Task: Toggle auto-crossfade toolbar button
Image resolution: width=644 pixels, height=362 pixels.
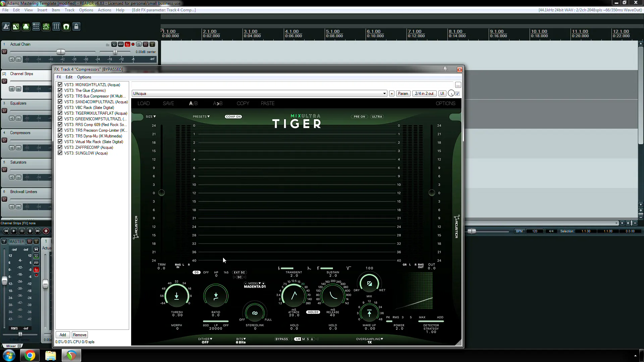Action: 16,26
